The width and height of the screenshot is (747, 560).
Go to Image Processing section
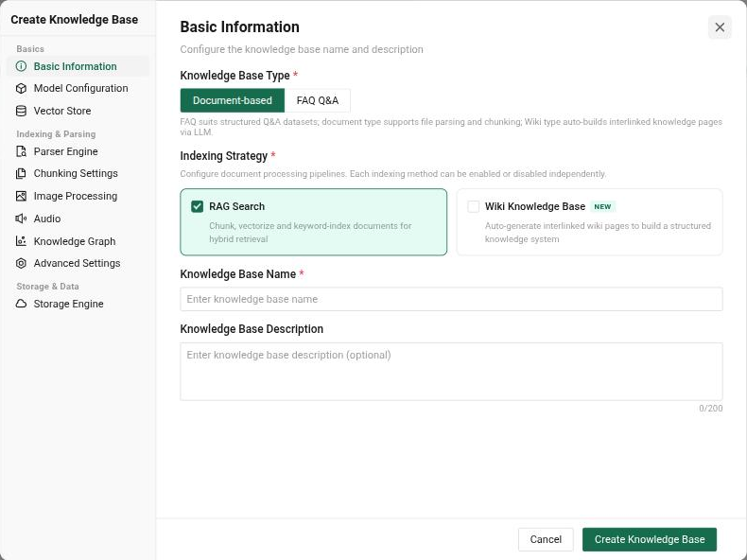tap(78, 196)
